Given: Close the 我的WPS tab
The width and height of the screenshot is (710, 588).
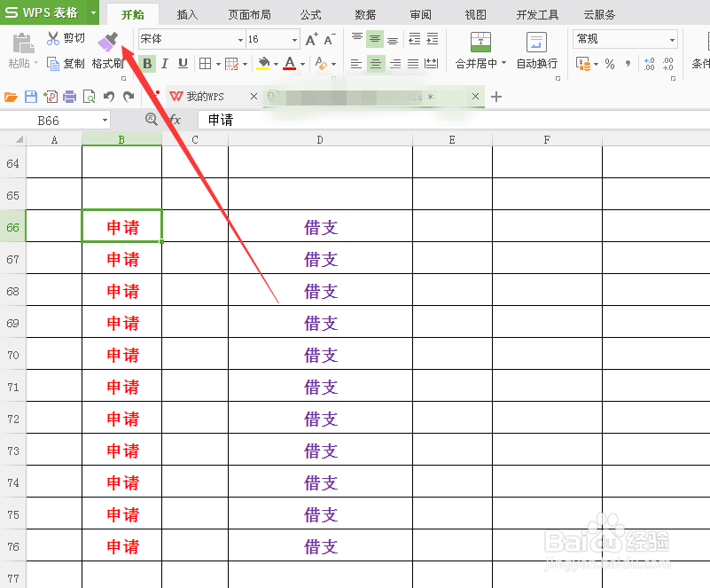Looking at the screenshot, I should pyautogui.click(x=254, y=96).
